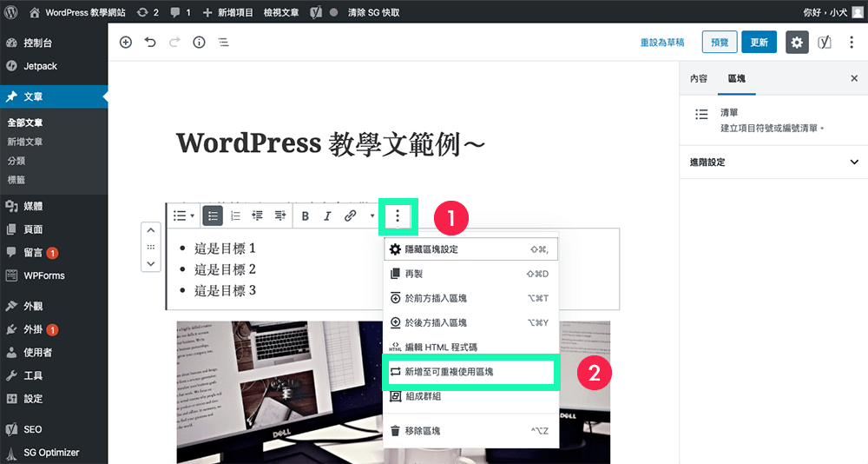The width and height of the screenshot is (868, 464).
Task: Outdent the list item
Action: pyautogui.click(x=258, y=215)
